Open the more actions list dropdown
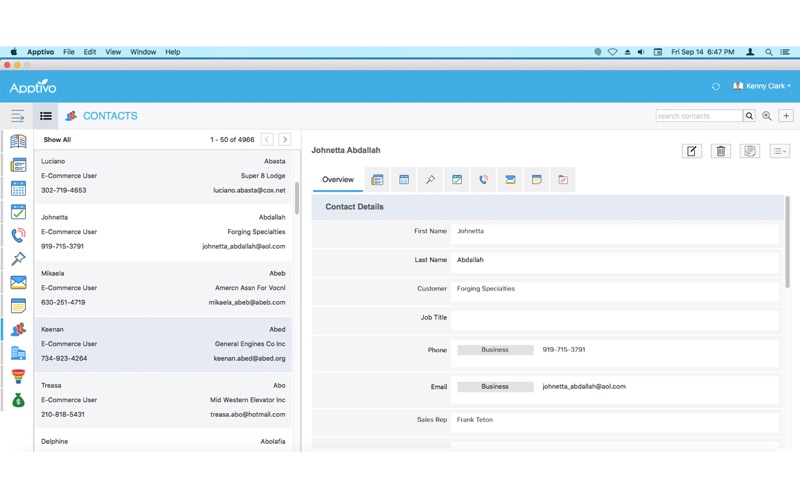Screen dimensions: 800x500 (x=780, y=151)
